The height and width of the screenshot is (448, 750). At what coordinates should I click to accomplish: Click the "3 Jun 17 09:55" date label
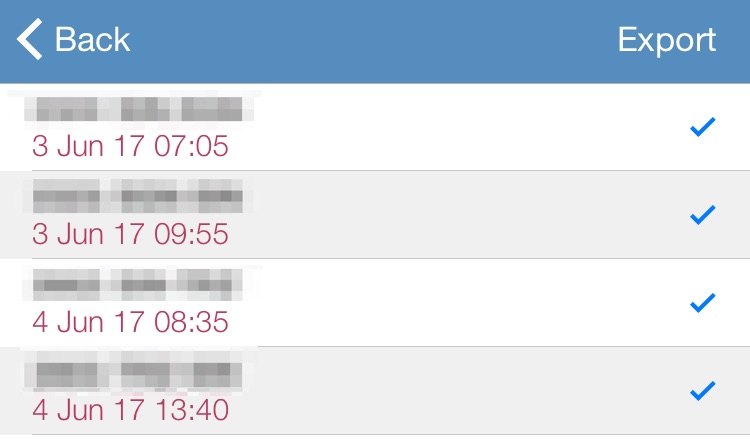[130, 235]
